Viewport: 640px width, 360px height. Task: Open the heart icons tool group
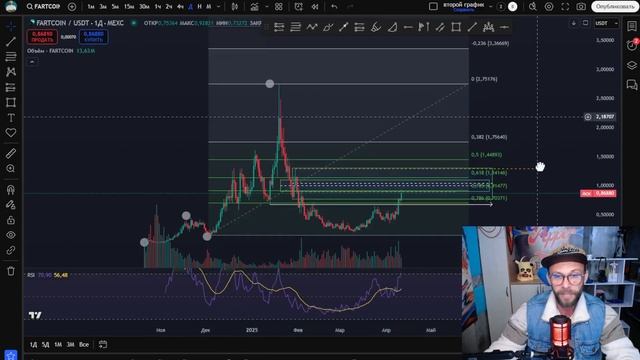(11, 133)
